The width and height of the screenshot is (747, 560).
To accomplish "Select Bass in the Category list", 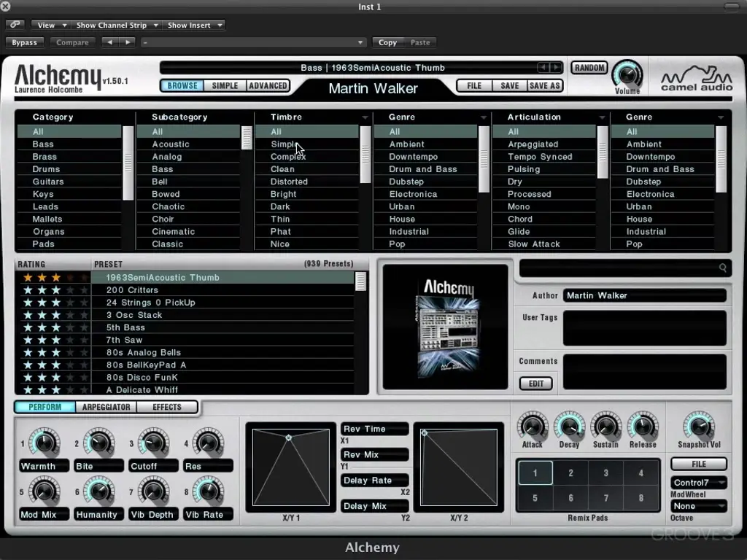I will pyautogui.click(x=69, y=144).
